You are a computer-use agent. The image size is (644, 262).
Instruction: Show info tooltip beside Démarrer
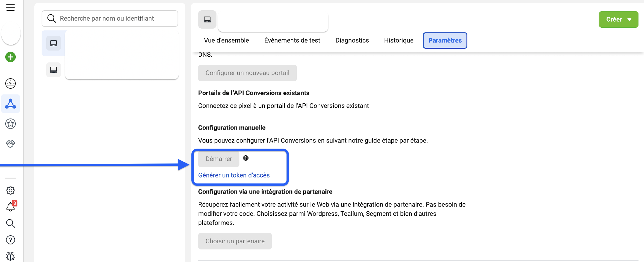point(246,158)
